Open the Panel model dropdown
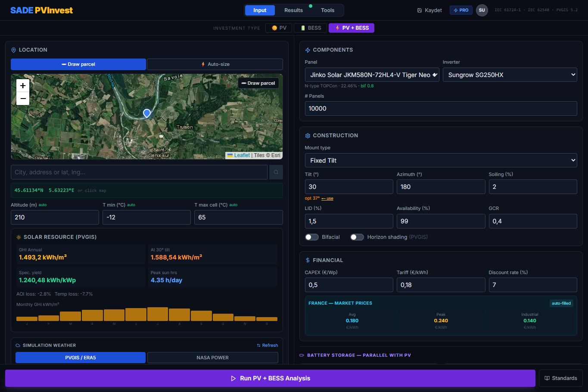The width and height of the screenshot is (588, 392). (372, 75)
